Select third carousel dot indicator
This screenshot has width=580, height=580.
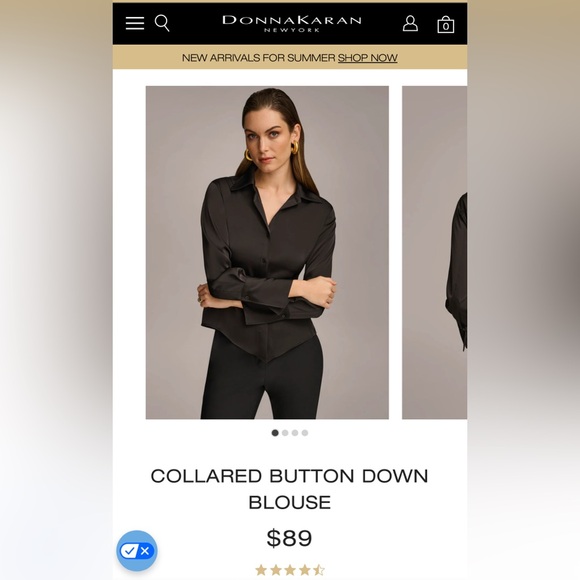point(295,433)
